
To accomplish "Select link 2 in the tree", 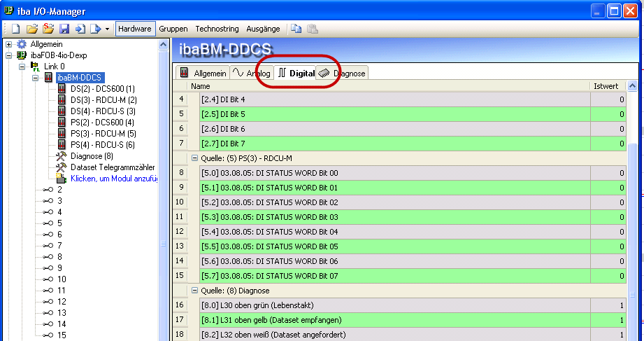I will tap(59, 190).
